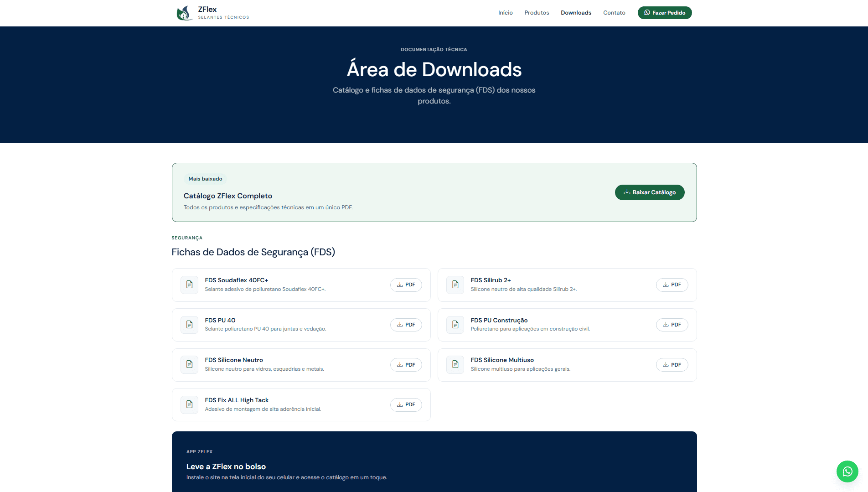Click the 'Mais baixado' badge

point(205,179)
